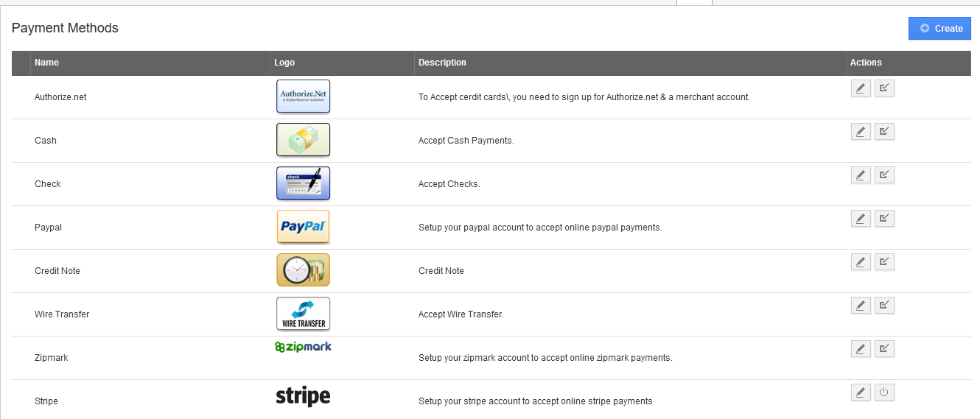The width and height of the screenshot is (980, 419).
Task: Edit the Stripe payment method
Action: [860, 392]
